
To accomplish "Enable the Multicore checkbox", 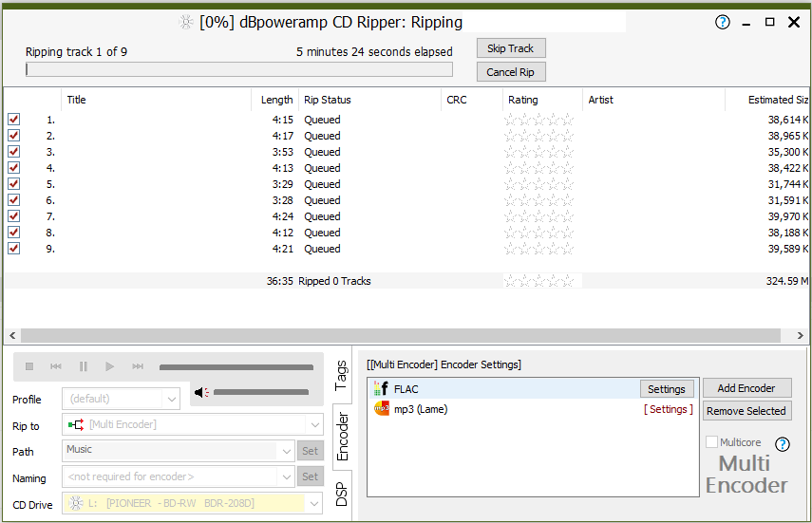I will pos(711,442).
